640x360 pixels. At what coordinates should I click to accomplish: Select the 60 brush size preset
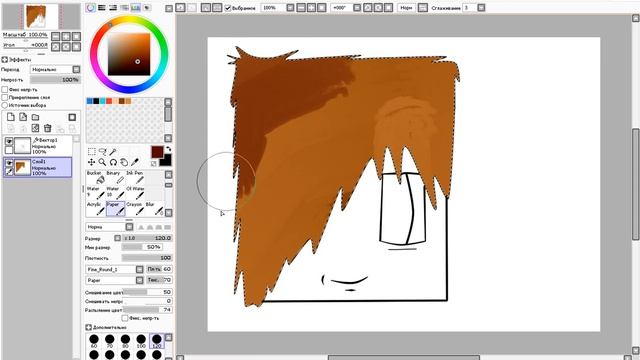click(x=94, y=341)
